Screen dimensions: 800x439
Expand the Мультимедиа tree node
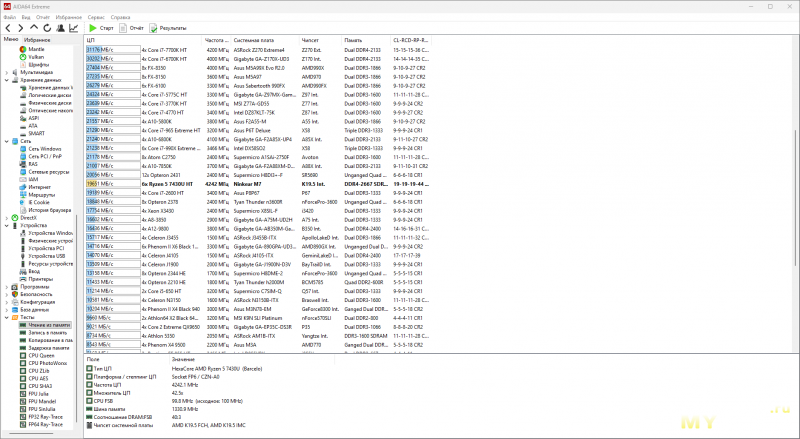click(7, 72)
